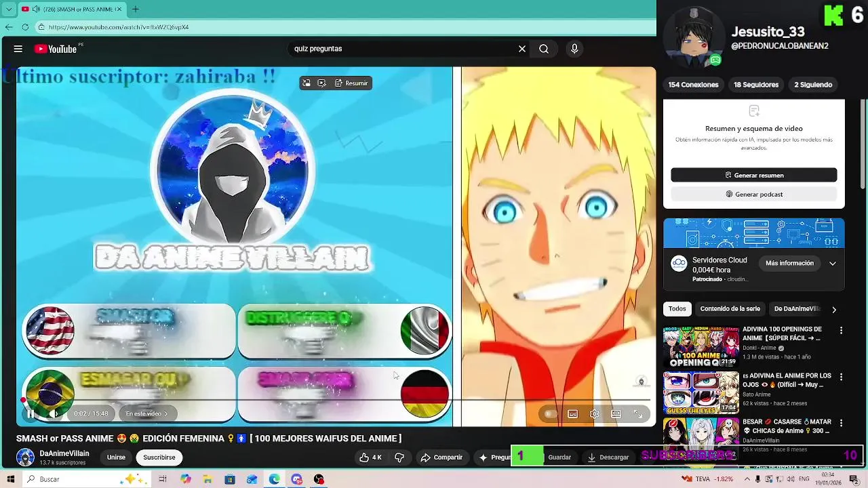Select 'Contenido de la serie' chip
Screen dimensions: 868x488
point(730,309)
